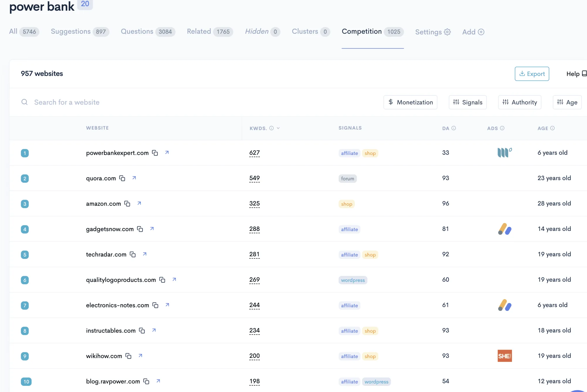Open electronics-notes.com external link arrow
The width and height of the screenshot is (587, 392).
coord(167,305)
